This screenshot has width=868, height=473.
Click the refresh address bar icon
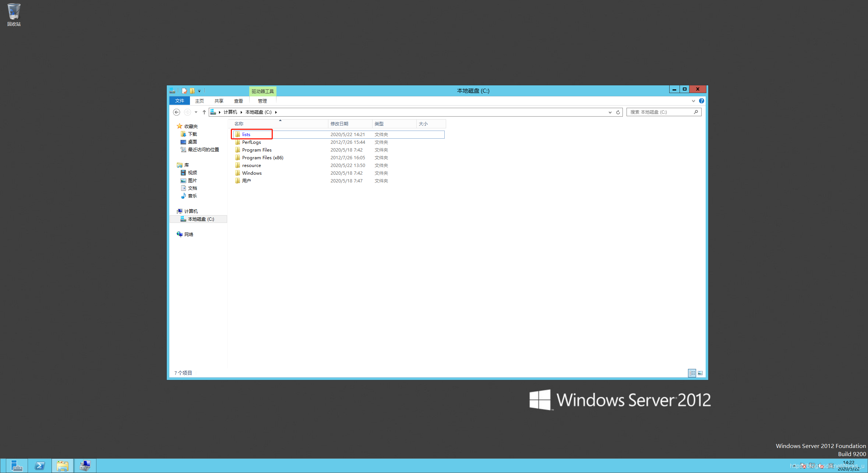pyautogui.click(x=618, y=112)
